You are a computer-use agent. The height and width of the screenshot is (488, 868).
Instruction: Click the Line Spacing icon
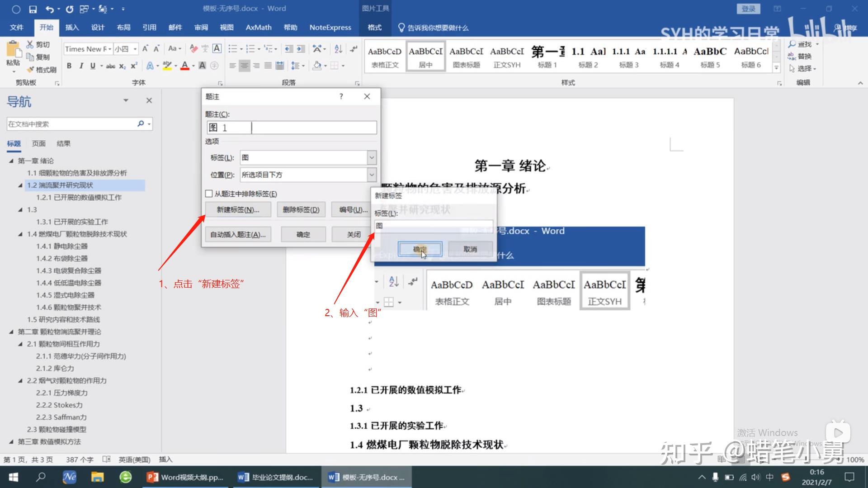click(x=295, y=66)
